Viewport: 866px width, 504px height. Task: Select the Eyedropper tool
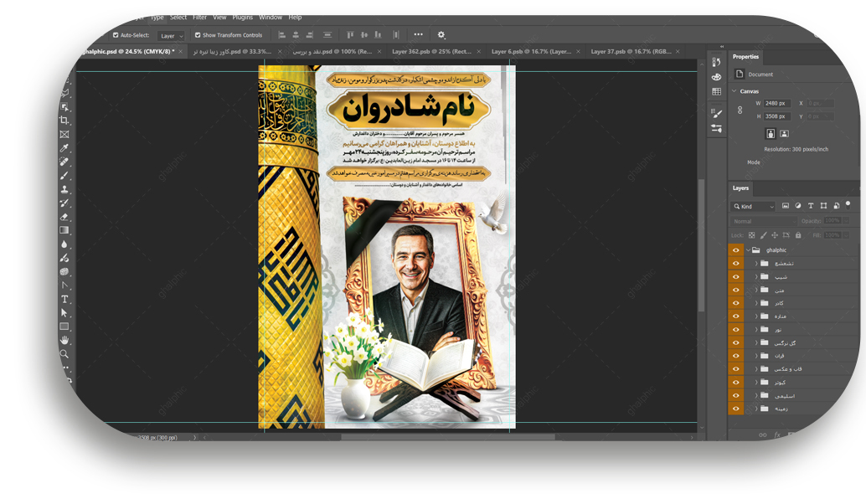pos(64,148)
